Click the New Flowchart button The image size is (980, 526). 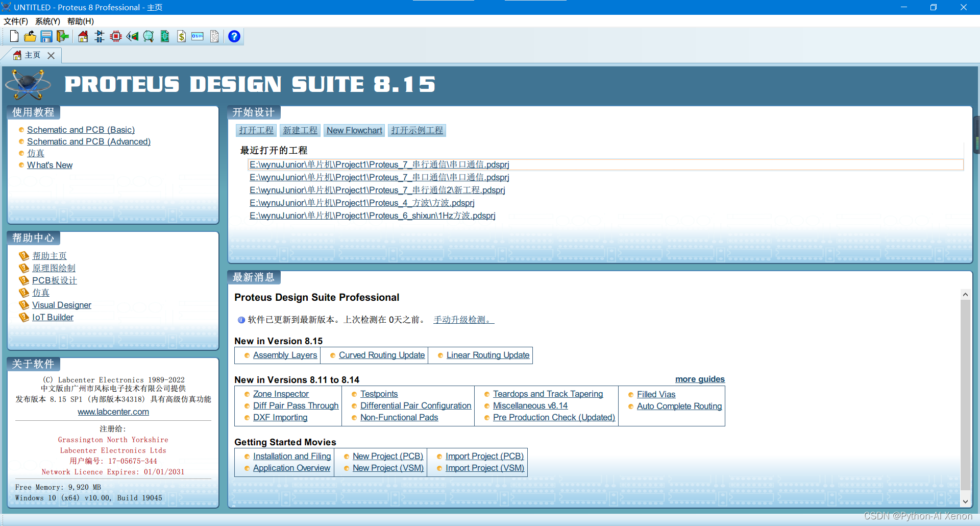coord(354,130)
